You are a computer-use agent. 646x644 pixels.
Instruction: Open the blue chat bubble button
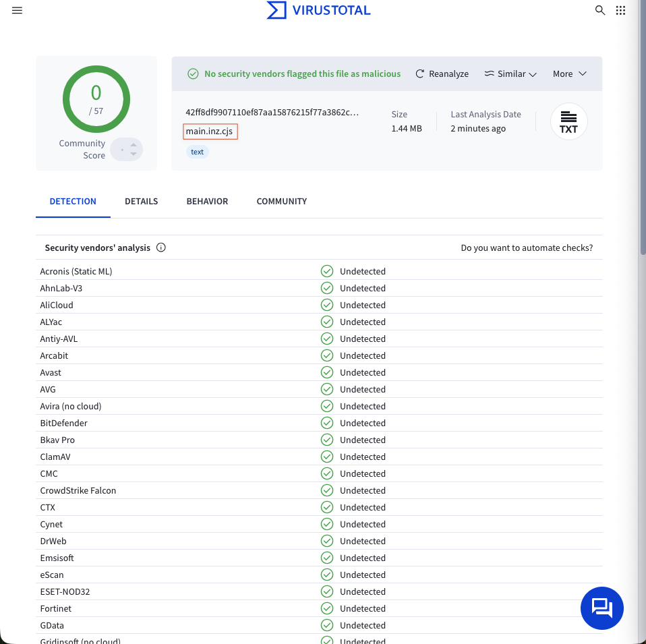click(601, 608)
